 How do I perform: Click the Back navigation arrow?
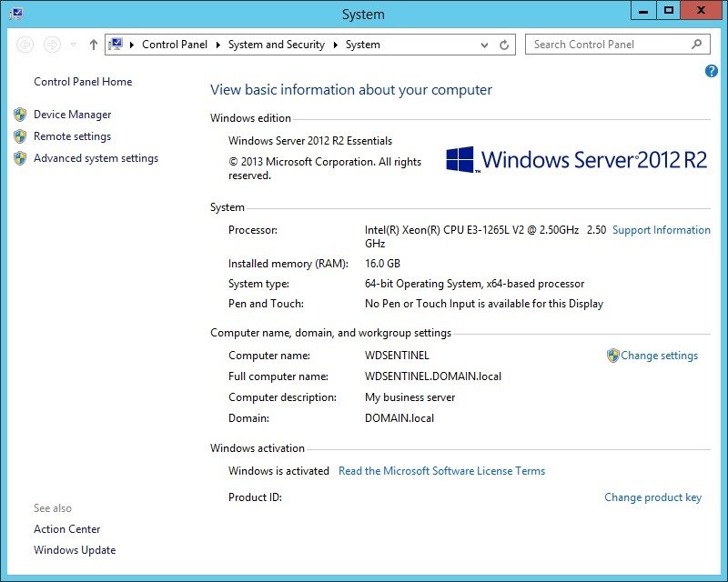[25, 45]
